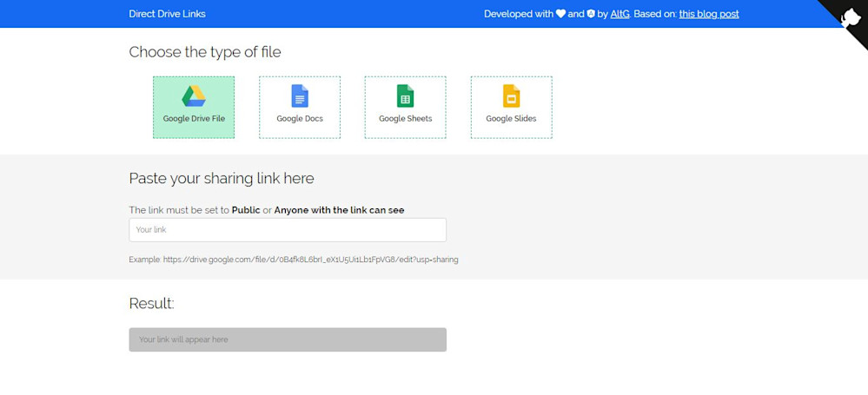868x395 pixels.
Task: Click the Google Drive triangle icon
Action: click(194, 96)
